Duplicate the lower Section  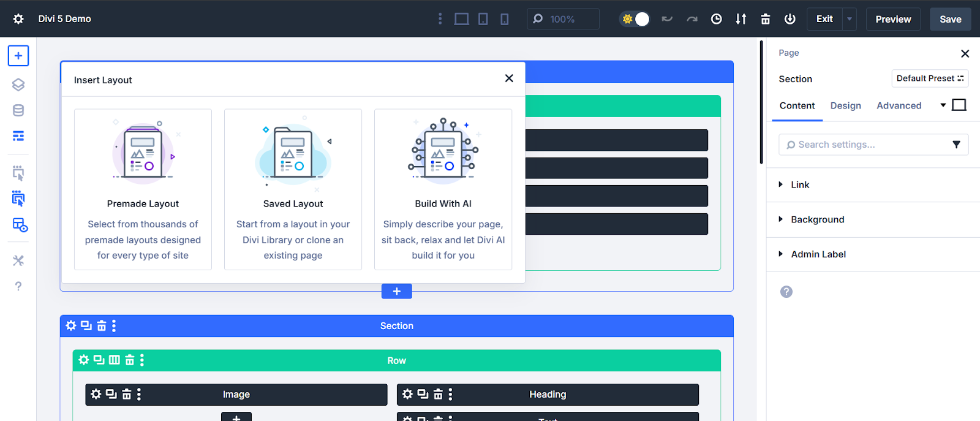tap(86, 325)
